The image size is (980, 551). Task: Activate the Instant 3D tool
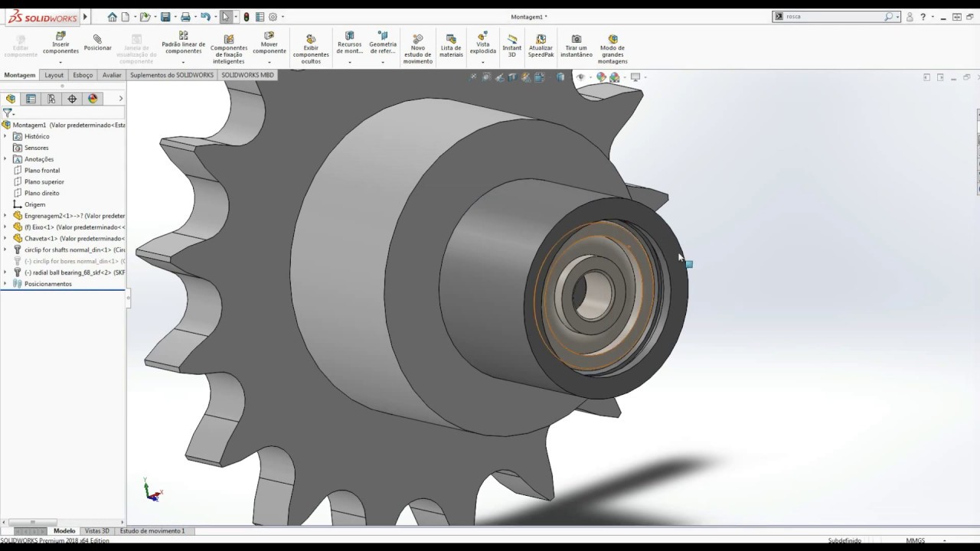[511, 46]
